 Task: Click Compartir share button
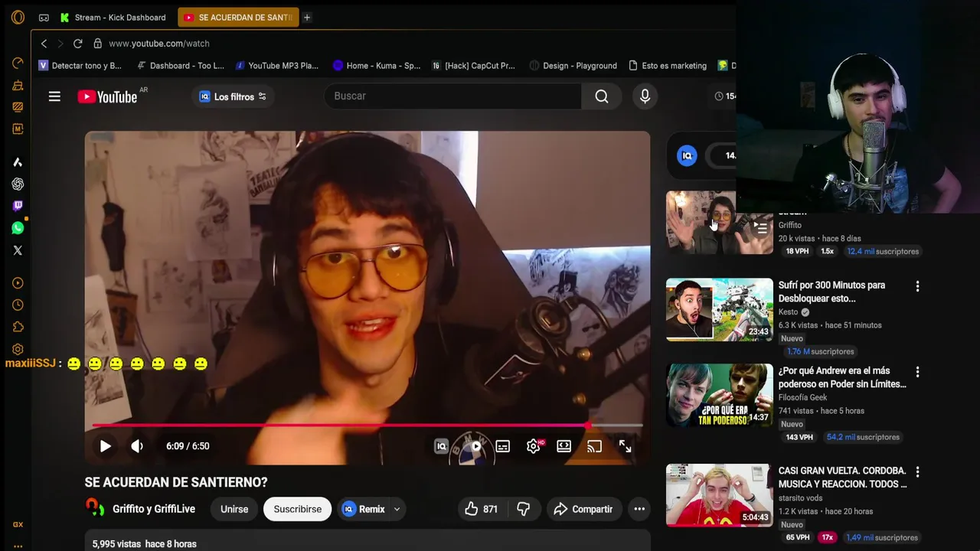click(583, 509)
